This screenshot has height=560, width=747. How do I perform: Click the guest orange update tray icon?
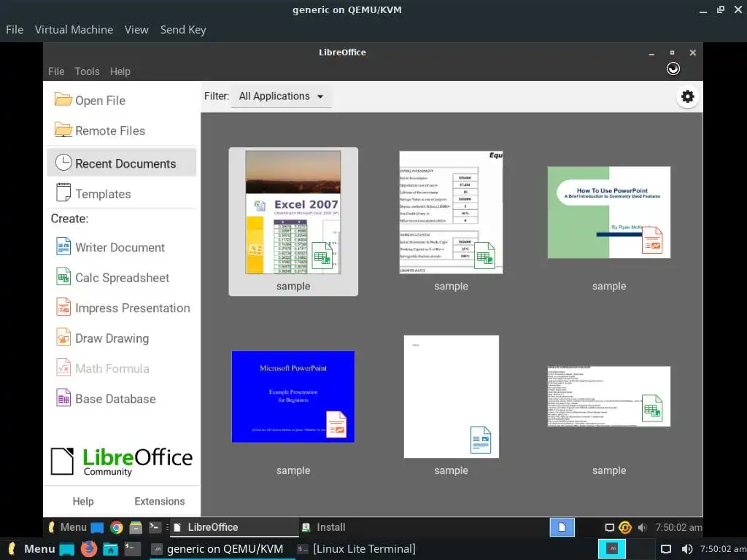[625, 527]
